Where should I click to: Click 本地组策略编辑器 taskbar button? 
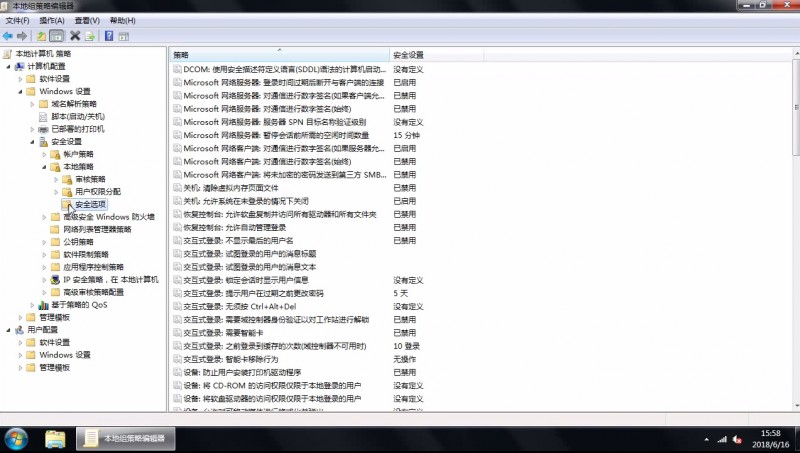pyautogui.click(x=126, y=439)
